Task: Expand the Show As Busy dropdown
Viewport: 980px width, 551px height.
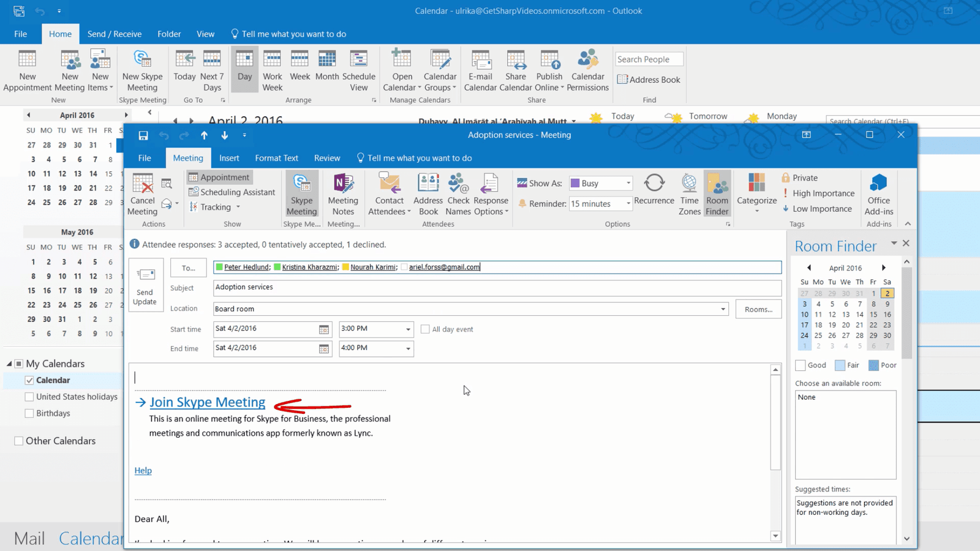Action: click(628, 183)
